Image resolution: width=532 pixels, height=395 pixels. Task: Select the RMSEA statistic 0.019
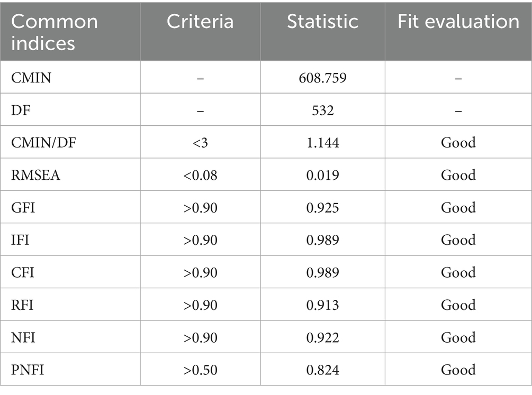[x=322, y=175]
